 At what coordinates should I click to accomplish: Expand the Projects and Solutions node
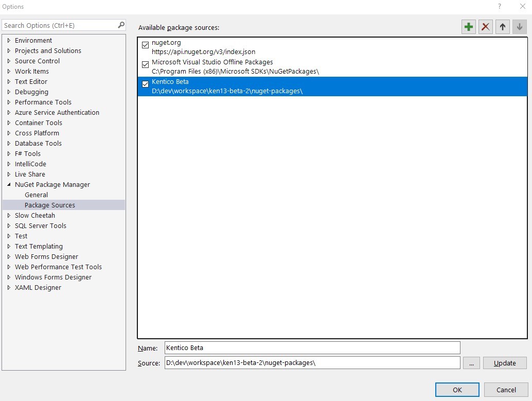(x=9, y=50)
